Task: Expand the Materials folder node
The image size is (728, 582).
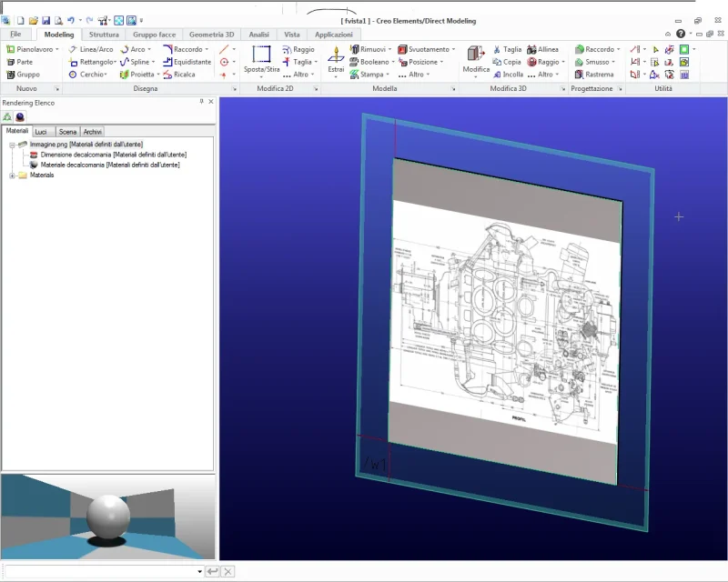Action: 12,176
